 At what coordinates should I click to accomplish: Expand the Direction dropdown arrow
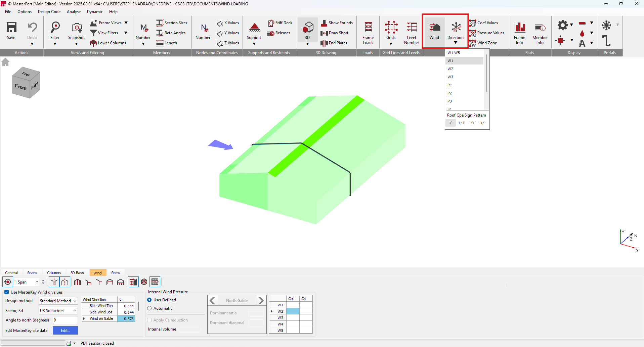point(456,43)
